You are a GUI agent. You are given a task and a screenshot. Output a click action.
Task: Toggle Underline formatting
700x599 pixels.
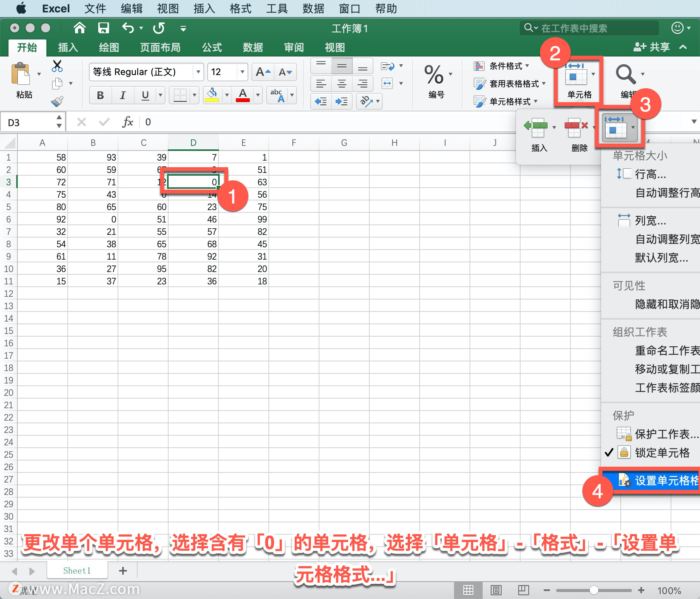click(x=145, y=95)
